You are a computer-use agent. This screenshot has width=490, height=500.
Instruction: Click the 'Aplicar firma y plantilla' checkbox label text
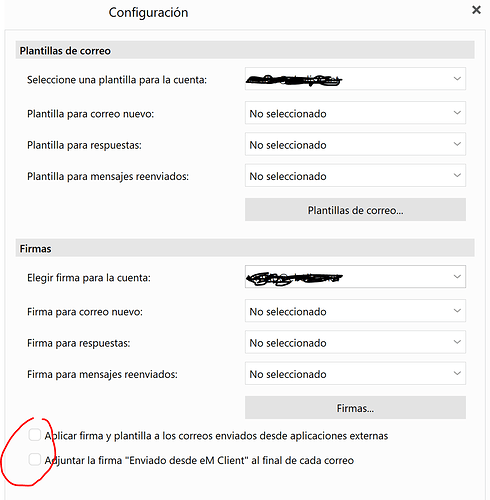216,436
